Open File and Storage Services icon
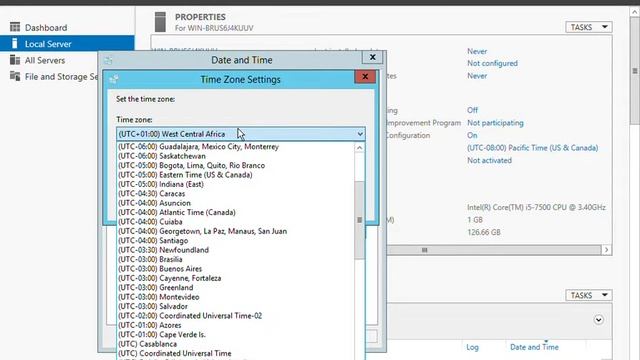Screen dimensions: 640x360 [x=15, y=76]
